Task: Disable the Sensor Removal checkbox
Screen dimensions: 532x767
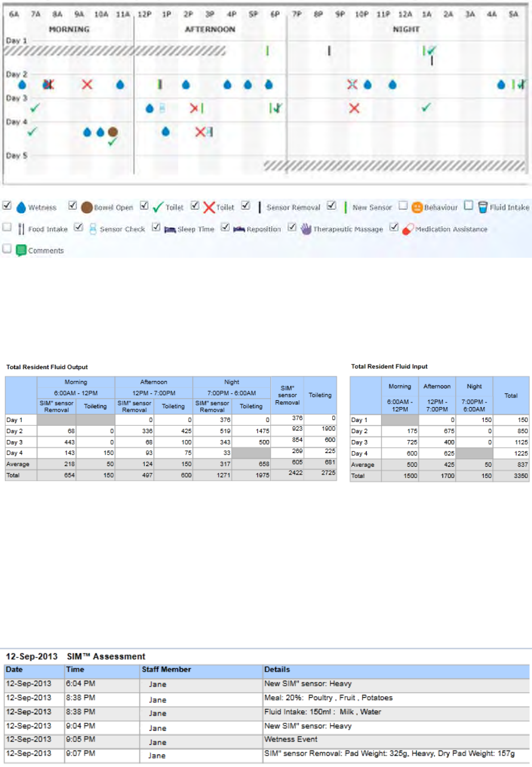Action: [x=246, y=206]
